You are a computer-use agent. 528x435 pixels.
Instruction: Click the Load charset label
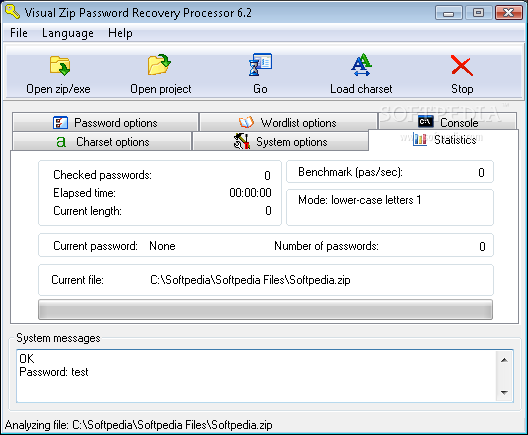click(x=361, y=89)
